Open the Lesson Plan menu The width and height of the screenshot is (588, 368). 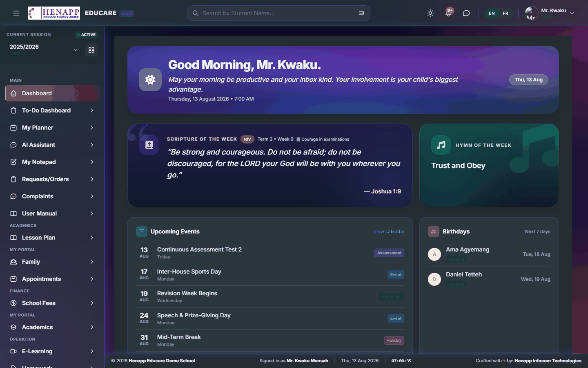click(52, 238)
